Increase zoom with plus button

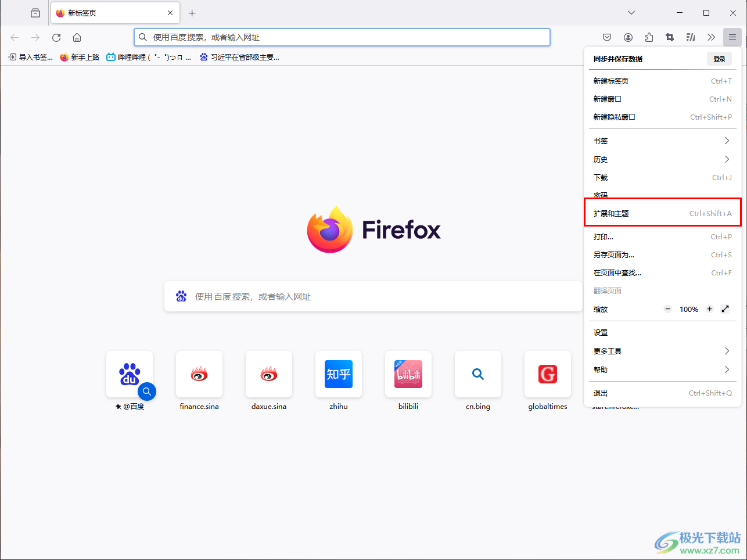(709, 309)
